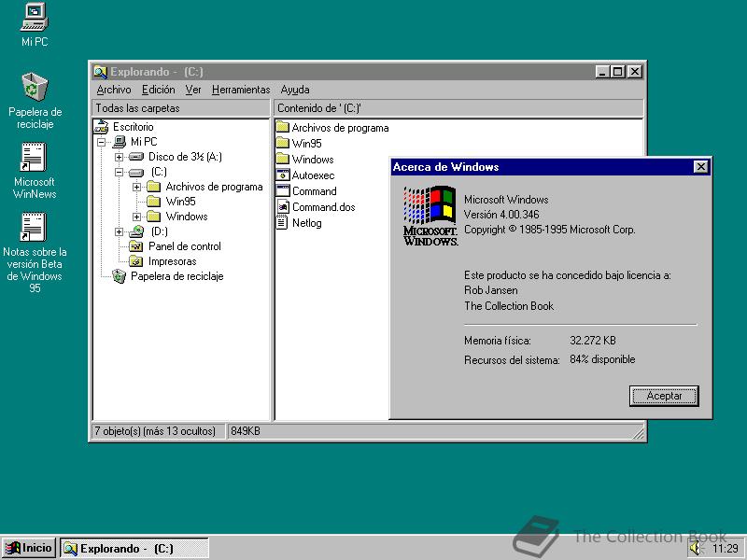Select the Netlog text file icon
Screen dimensions: 747x560
click(x=283, y=222)
